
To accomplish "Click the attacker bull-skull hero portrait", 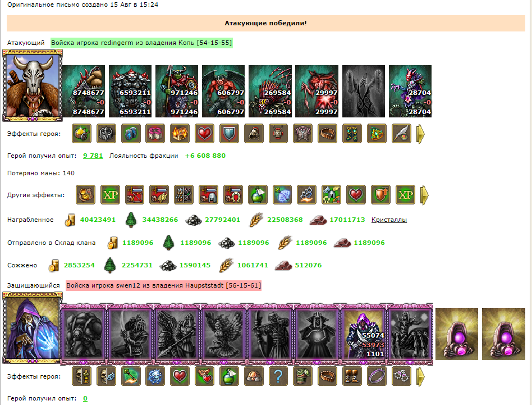I will click(33, 85).
